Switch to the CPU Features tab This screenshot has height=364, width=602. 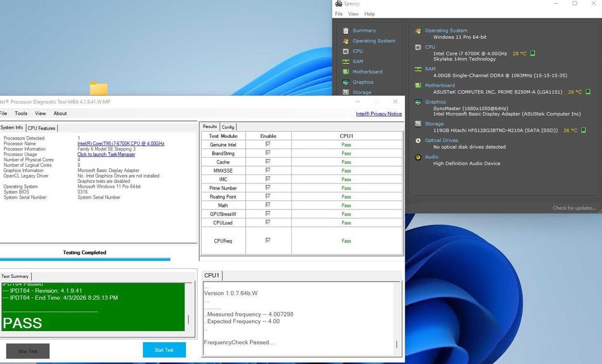pyautogui.click(x=42, y=128)
